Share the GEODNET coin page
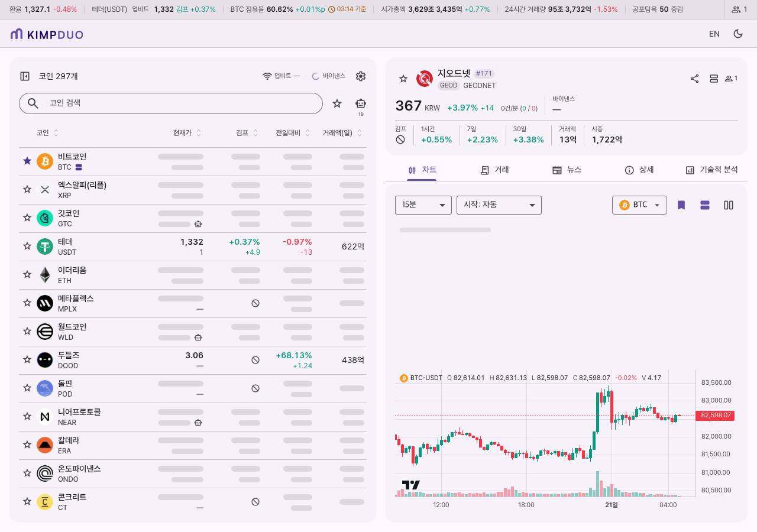The height and width of the screenshot is (532, 757). pos(695,79)
